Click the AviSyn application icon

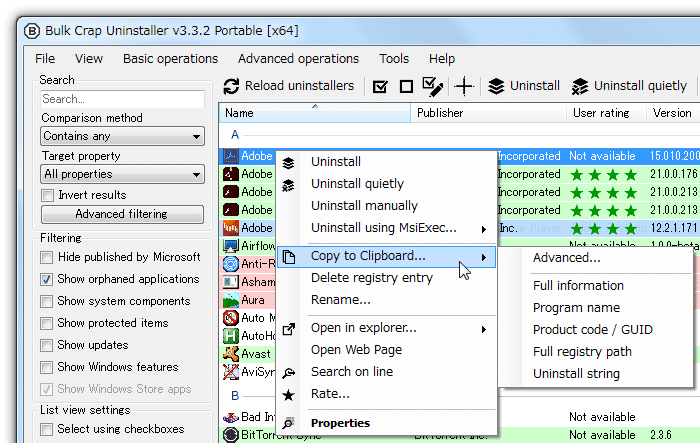231,372
